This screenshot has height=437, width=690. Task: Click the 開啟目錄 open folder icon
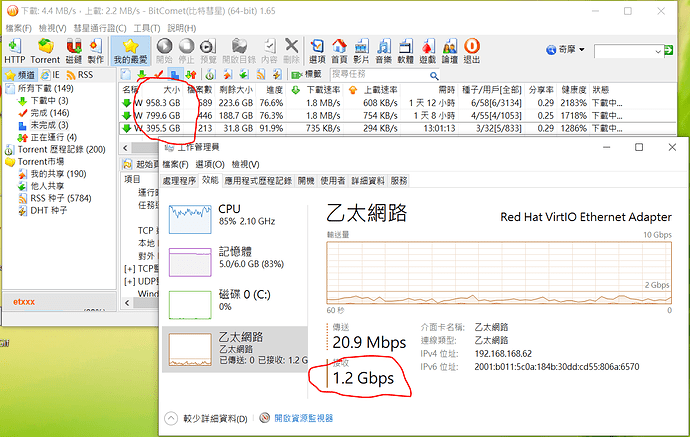pos(239,51)
